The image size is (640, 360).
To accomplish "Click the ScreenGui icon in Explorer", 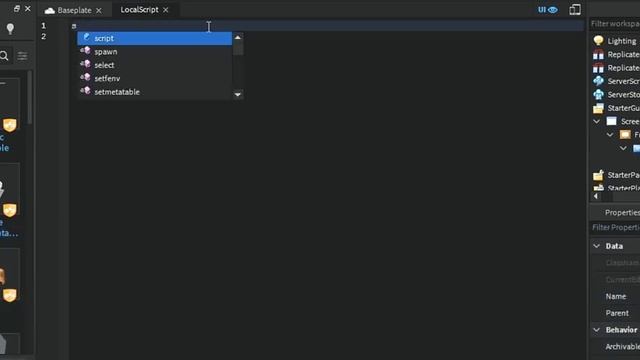I will pyautogui.click(x=611, y=121).
